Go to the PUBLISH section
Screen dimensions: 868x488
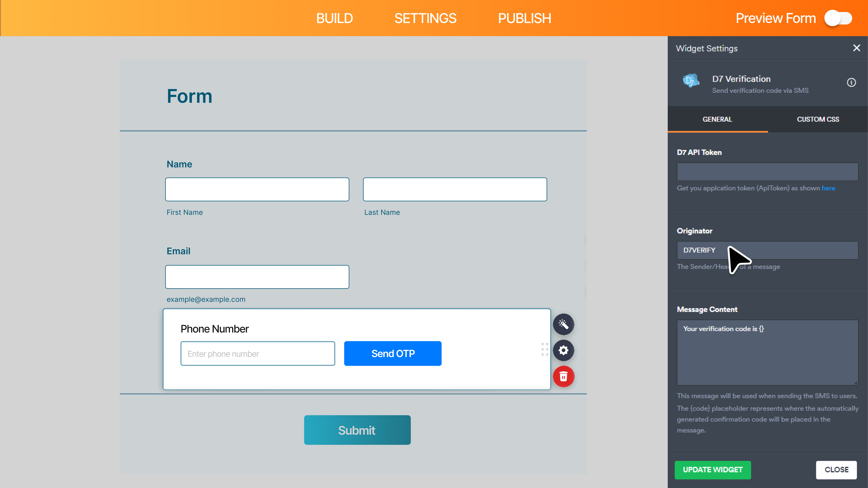pyautogui.click(x=524, y=18)
